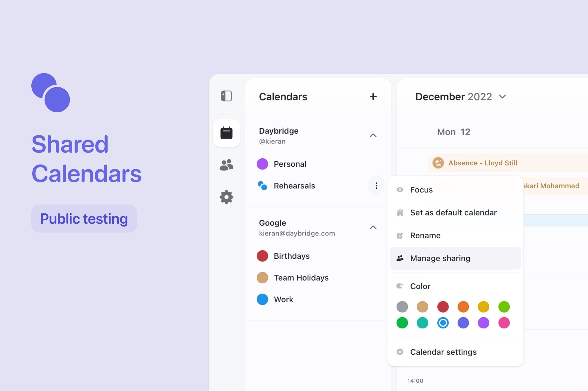Viewport: 588px width, 391px height.
Task: Click the cyan color swatch in picker
Action: pos(423,323)
